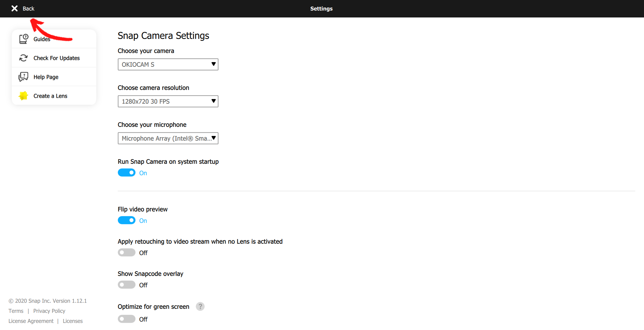Image resolution: width=644 pixels, height=330 pixels.
Task: Click the X icon beside Back
Action: [x=14, y=8]
